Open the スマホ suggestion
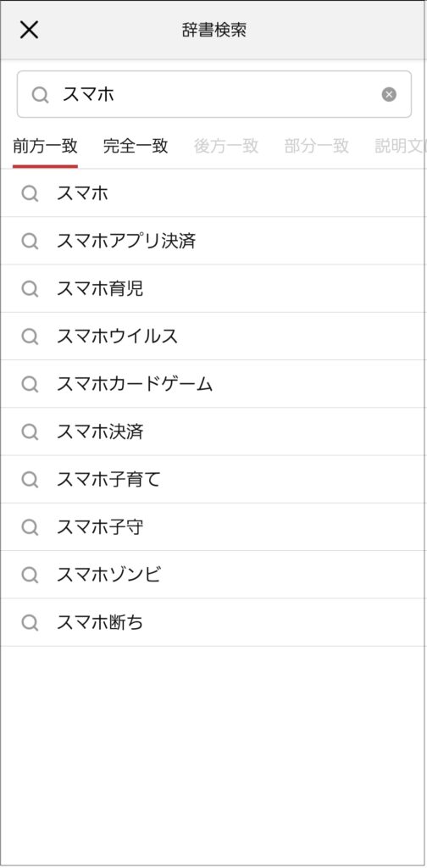 click(x=213, y=193)
